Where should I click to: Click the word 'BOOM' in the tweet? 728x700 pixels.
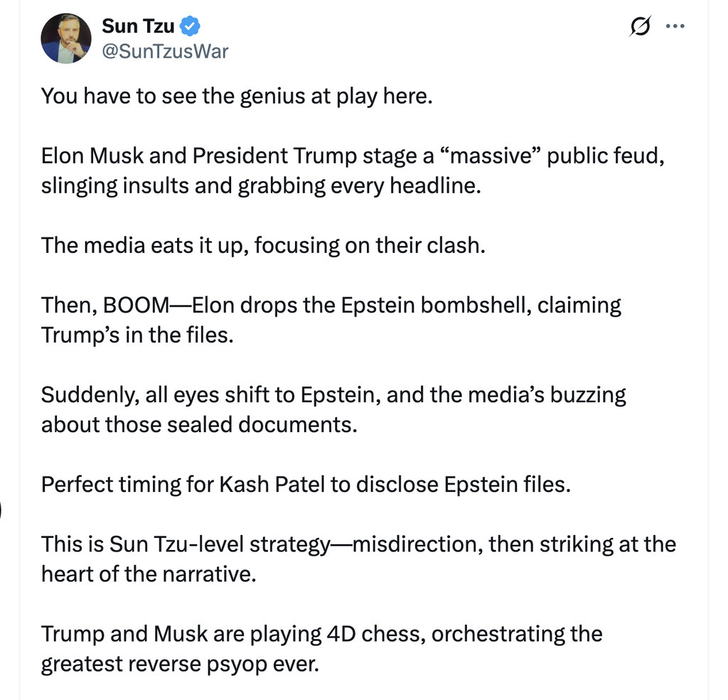pos(136,305)
